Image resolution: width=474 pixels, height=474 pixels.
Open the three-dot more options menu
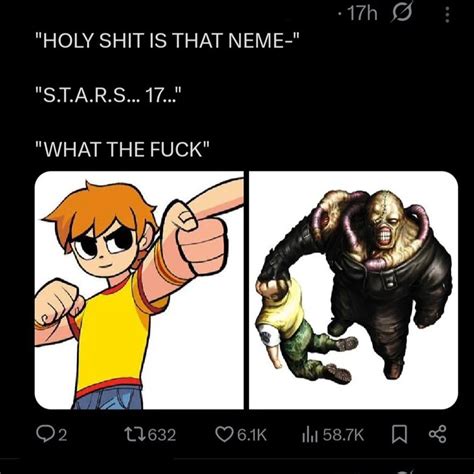448,15
